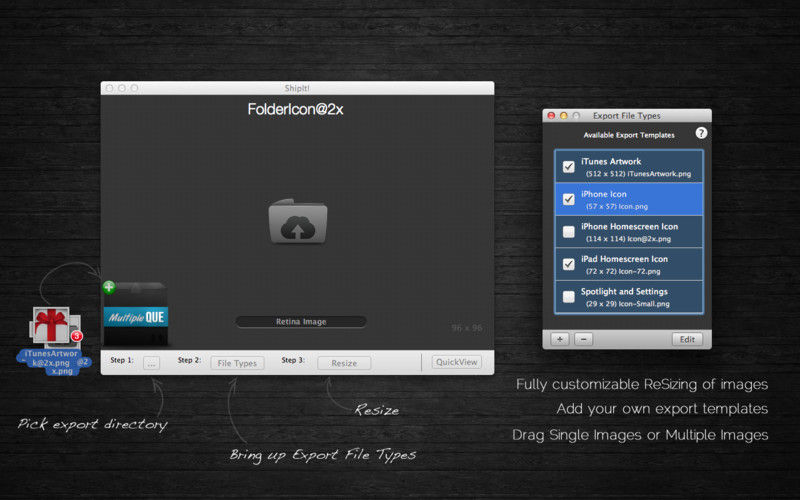Minimize the Export File Types window
This screenshot has height=500, width=800.
(x=563, y=116)
